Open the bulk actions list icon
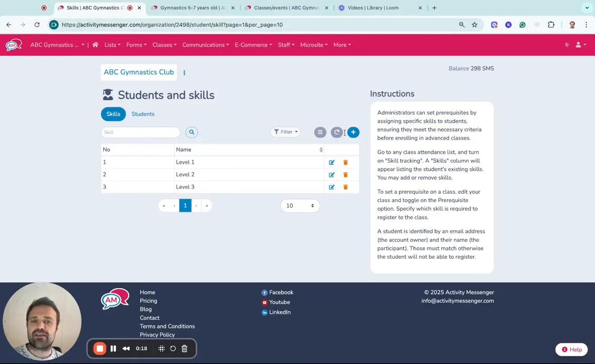The image size is (595, 364). pos(320,132)
